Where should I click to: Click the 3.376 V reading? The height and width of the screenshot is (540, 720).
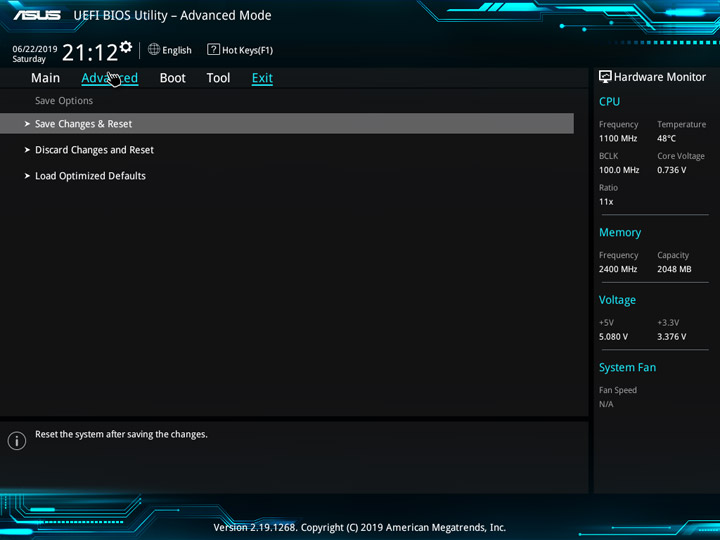coord(672,337)
